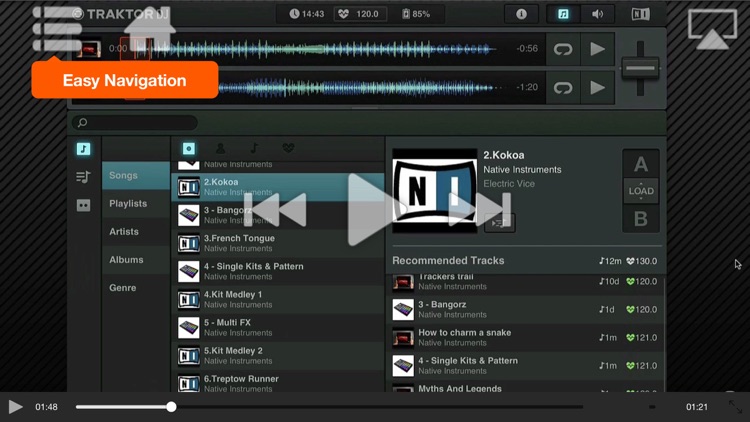Select 4.Kit Medley 1 song
This screenshot has height=422, width=750.
(277, 300)
